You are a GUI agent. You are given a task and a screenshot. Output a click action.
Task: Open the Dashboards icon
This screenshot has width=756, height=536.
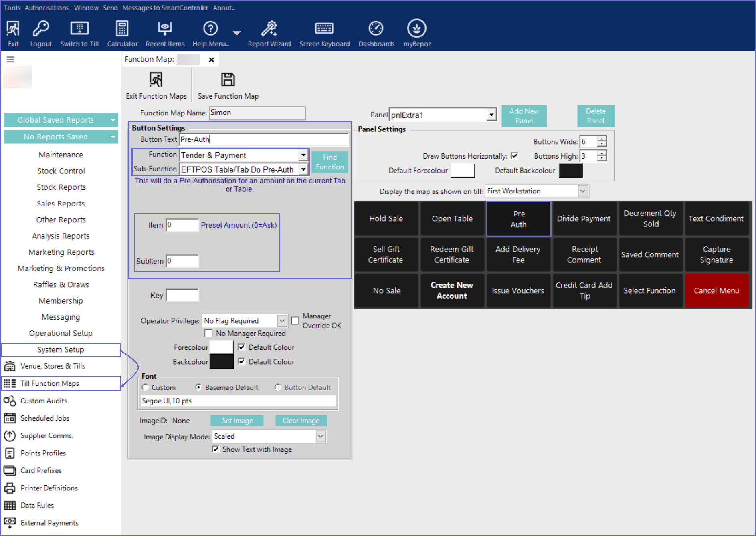pyautogui.click(x=376, y=29)
